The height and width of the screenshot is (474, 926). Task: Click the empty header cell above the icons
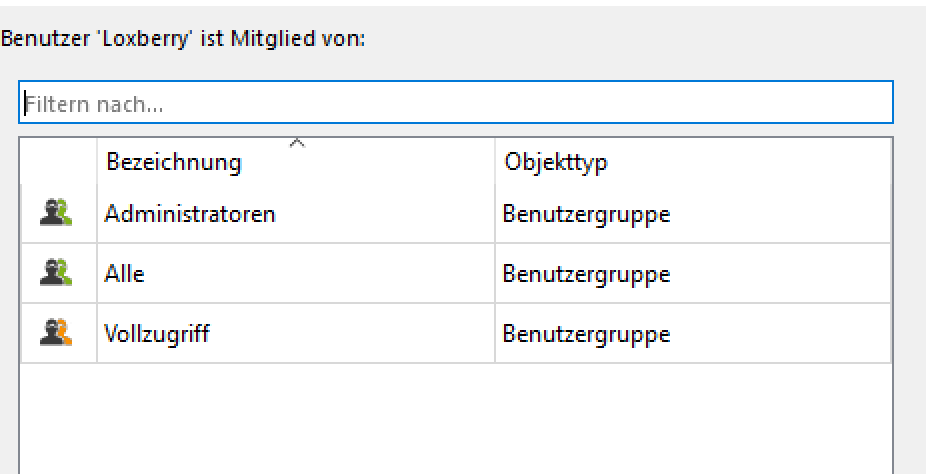pos(58,161)
